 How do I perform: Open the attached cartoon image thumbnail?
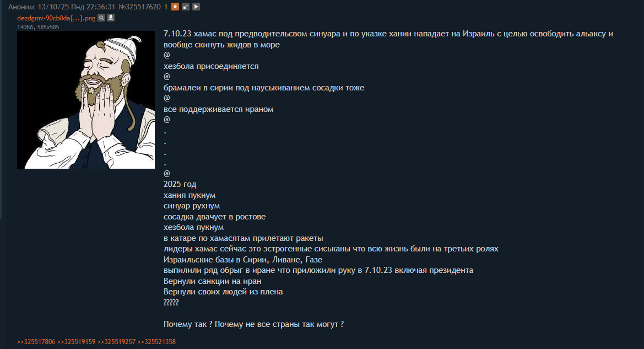coord(86,100)
